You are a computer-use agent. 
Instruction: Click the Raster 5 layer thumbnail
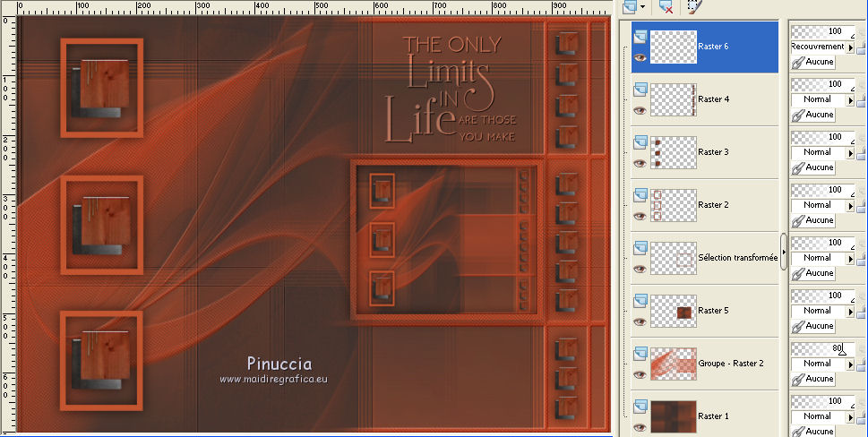pyautogui.click(x=673, y=311)
